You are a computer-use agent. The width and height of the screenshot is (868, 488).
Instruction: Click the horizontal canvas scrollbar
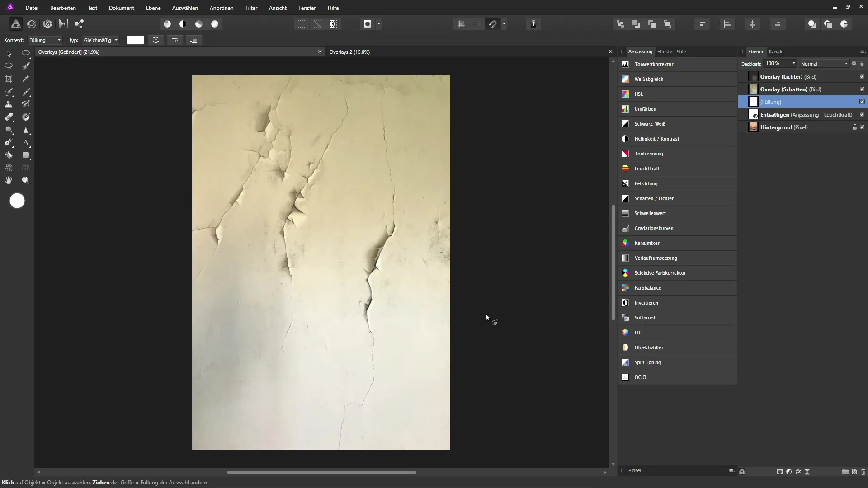point(321,472)
